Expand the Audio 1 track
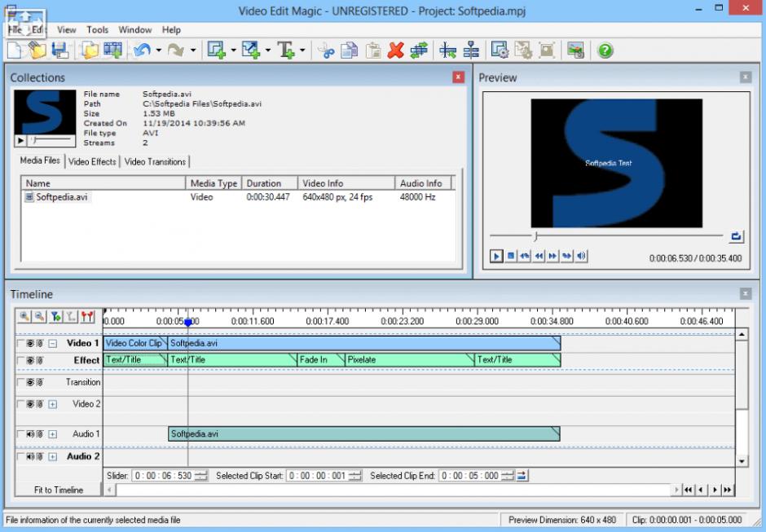The width and height of the screenshot is (766, 532). point(52,433)
